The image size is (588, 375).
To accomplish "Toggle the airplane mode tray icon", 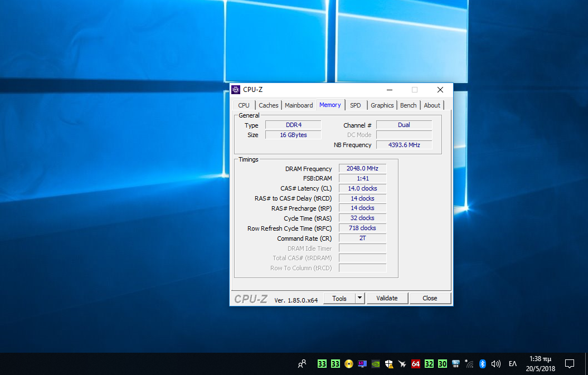I will tap(402, 364).
